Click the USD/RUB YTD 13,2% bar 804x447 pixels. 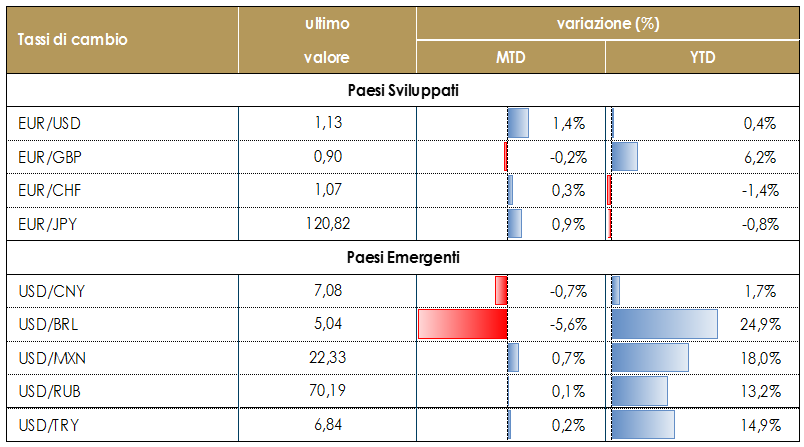pos(638,391)
